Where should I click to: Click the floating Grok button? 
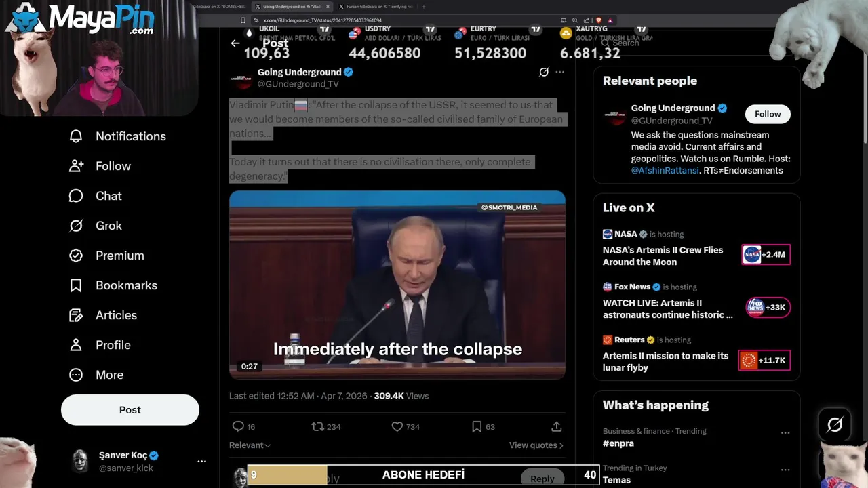pos(835,425)
